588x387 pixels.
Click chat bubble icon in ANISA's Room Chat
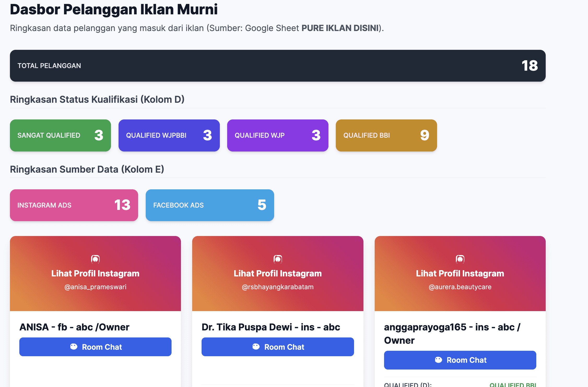(x=74, y=347)
